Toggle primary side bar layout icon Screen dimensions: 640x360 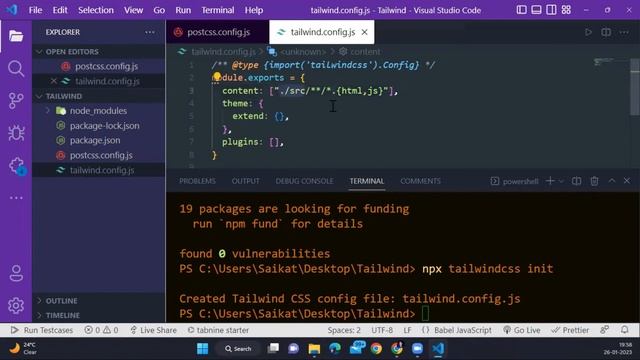pyautogui.click(x=521, y=10)
